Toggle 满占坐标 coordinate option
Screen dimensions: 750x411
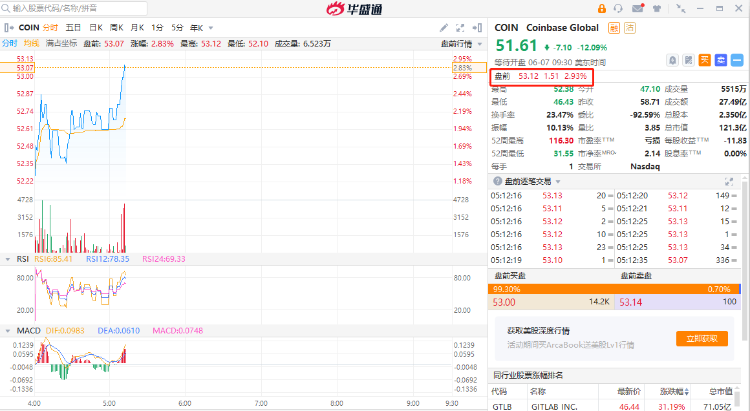coord(62,44)
